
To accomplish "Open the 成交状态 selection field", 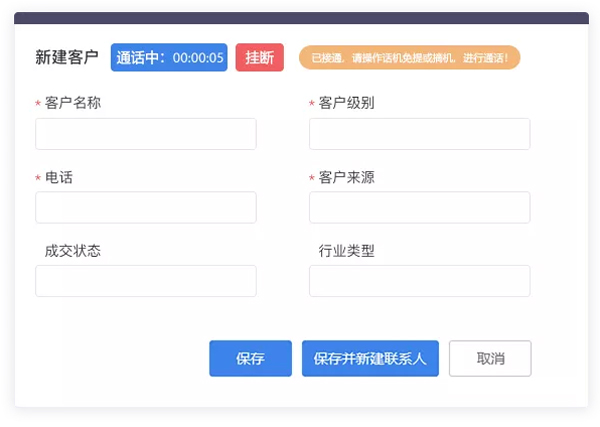I will click(x=146, y=281).
